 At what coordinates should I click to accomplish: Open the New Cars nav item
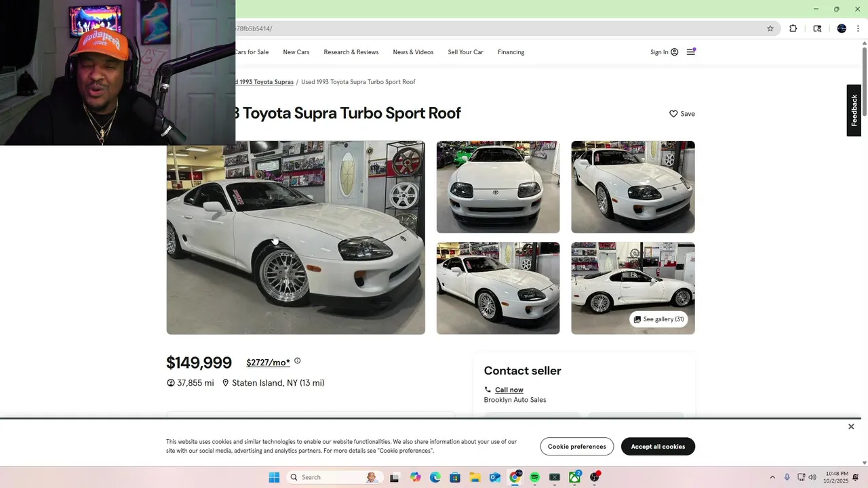coord(296,52)
